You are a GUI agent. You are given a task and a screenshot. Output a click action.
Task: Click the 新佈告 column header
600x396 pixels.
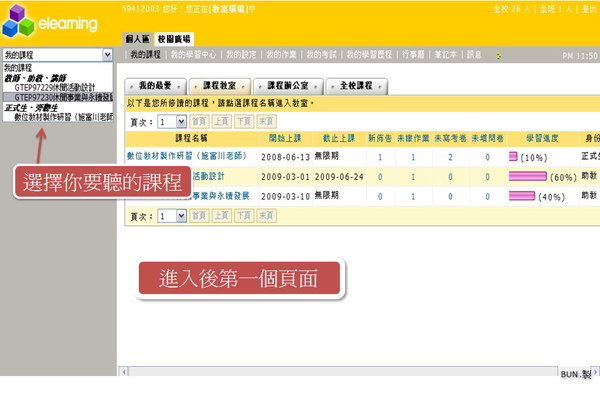(x=380, y=138)
